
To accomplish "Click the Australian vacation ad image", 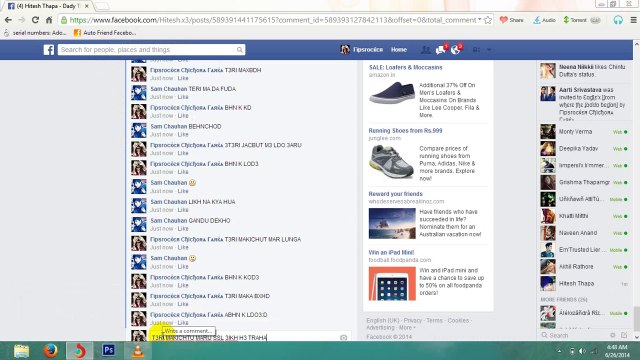I will pos(392,223).
